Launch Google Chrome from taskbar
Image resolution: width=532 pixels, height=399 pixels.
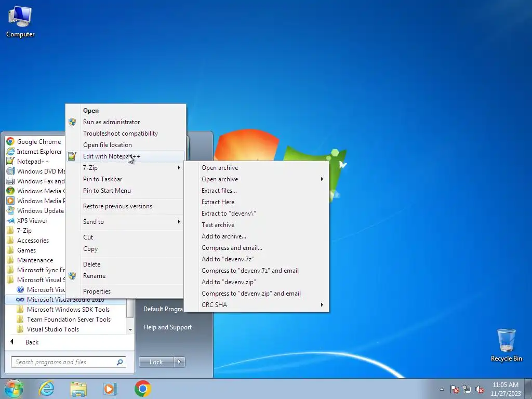pyautogui.click(x=142, y=389)
